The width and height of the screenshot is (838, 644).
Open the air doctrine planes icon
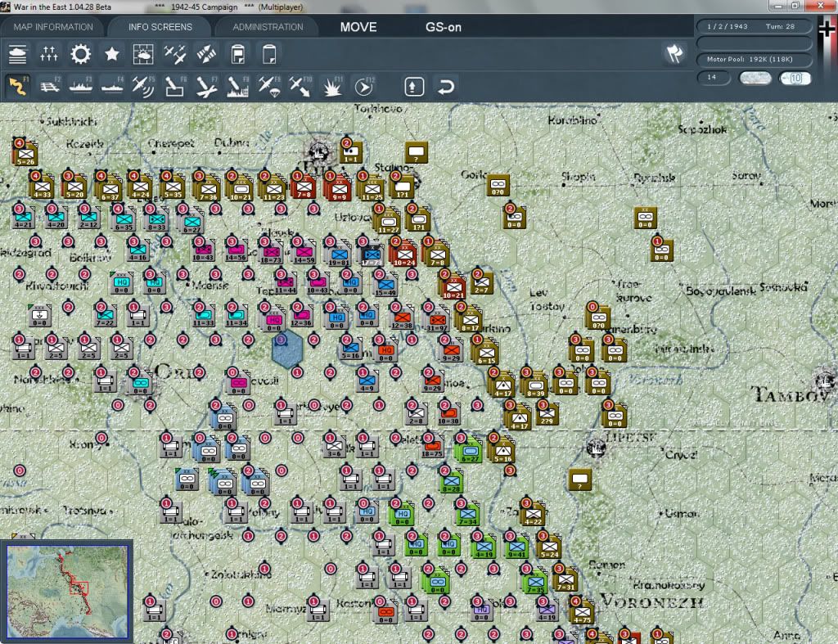click(175, 54)
